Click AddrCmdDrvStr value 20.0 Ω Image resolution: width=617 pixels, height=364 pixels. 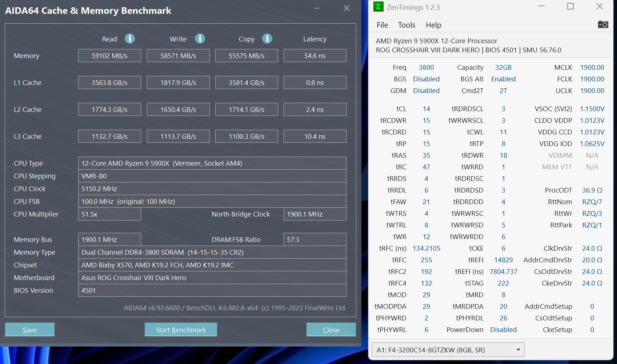click(592, 260)
